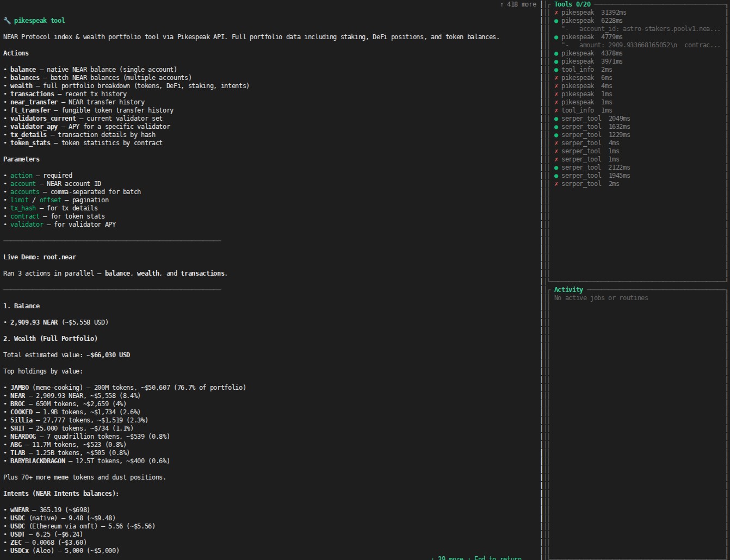The image size is (730, 560).
Task: Select the green dot beside pikespeak 4378ms
Action: tap(556, 53)
